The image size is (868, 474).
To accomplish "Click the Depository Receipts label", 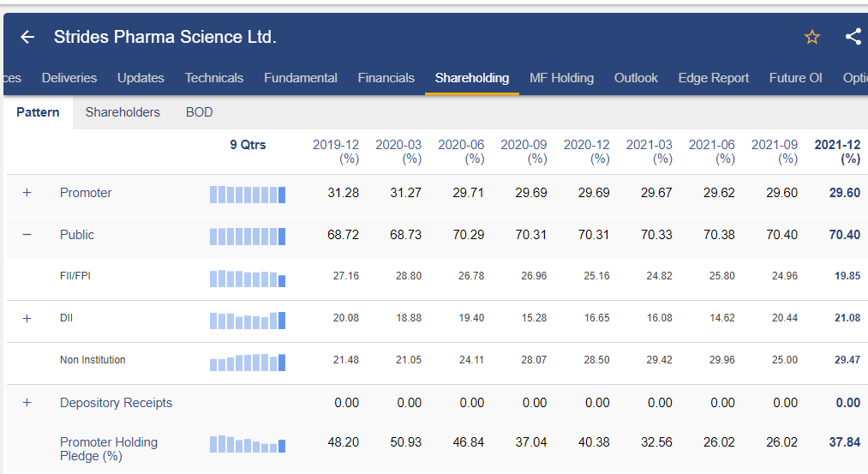I will coord(116,403).
